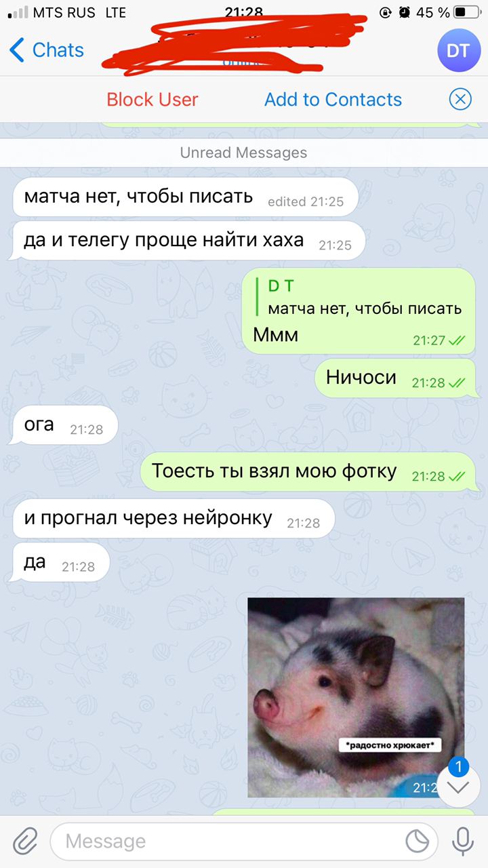
Task: Select the incoming "ога" message bubble
Action: 64,425
